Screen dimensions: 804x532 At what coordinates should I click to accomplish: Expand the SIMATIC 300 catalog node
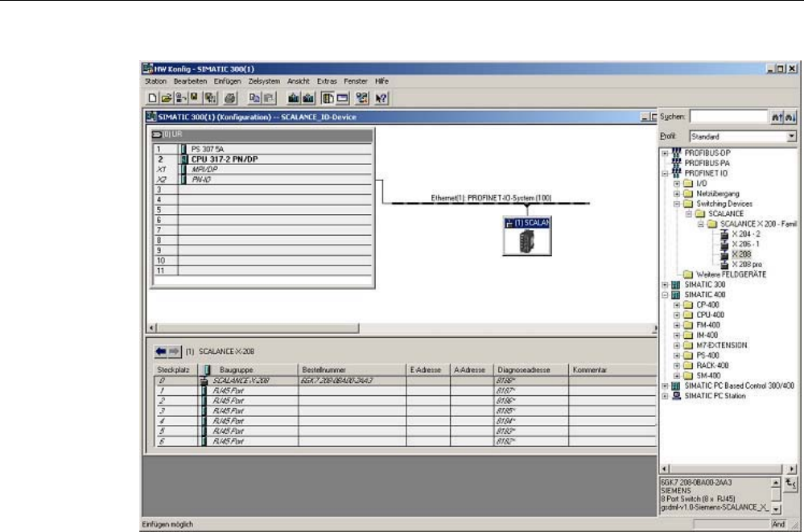pos(665,285)
